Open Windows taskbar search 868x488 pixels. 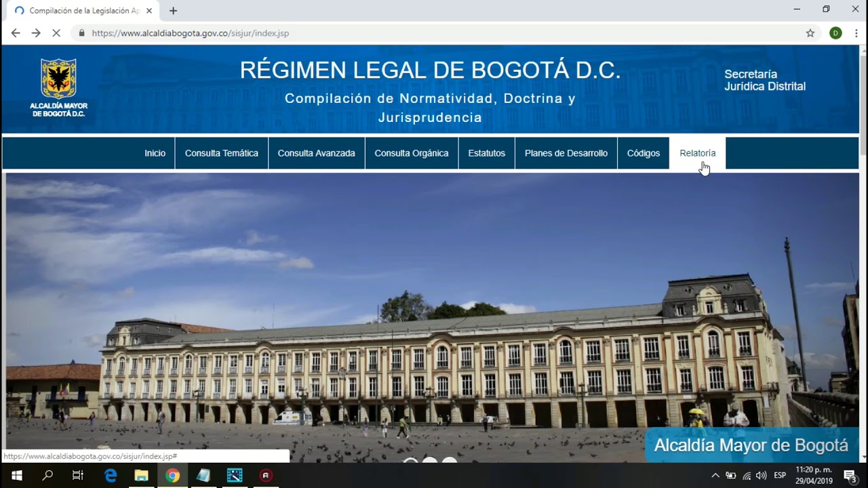coord(47,476)
